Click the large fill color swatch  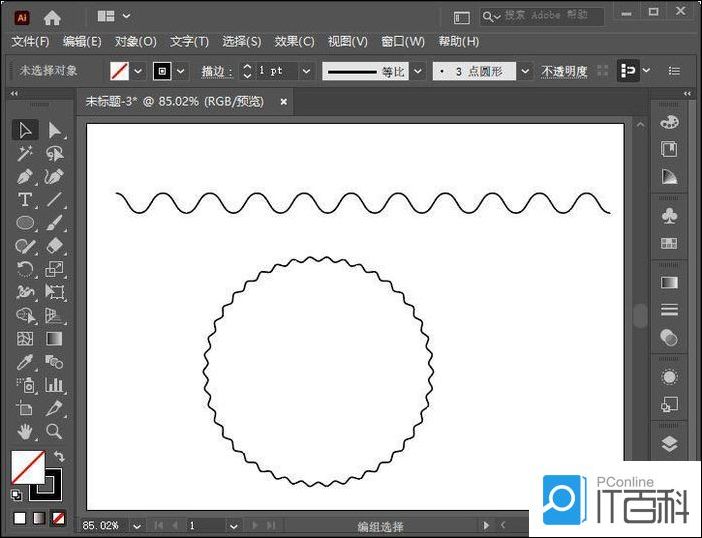[x=27, y=466]
